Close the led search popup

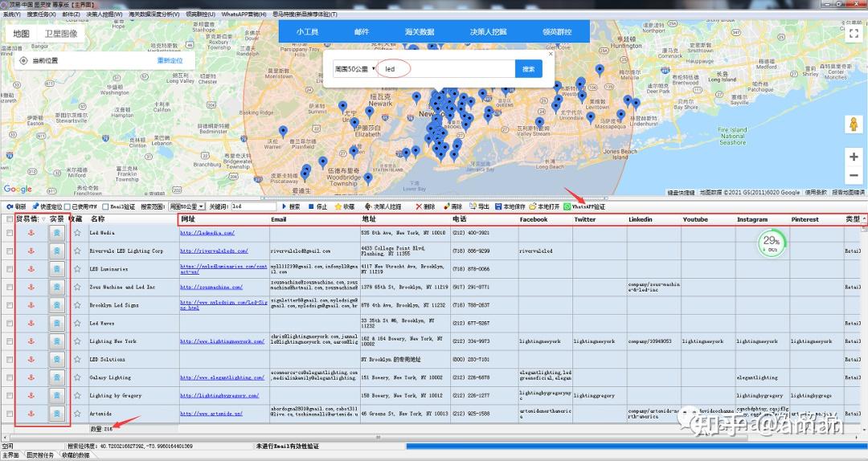[x=551, y=55]
